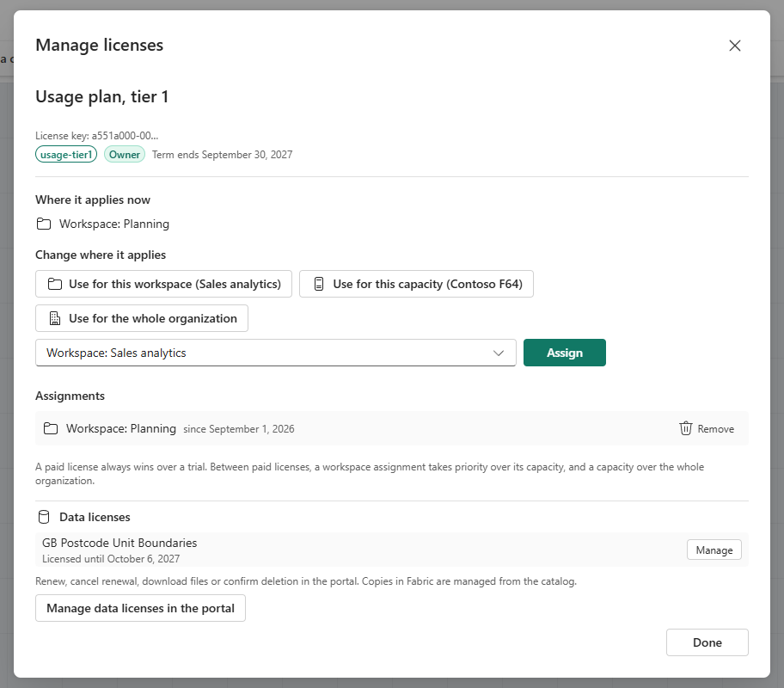784x688 pixels.
Task: Choose Use for this capacity (Contoso F64)
Action: [x=416, y=284]
